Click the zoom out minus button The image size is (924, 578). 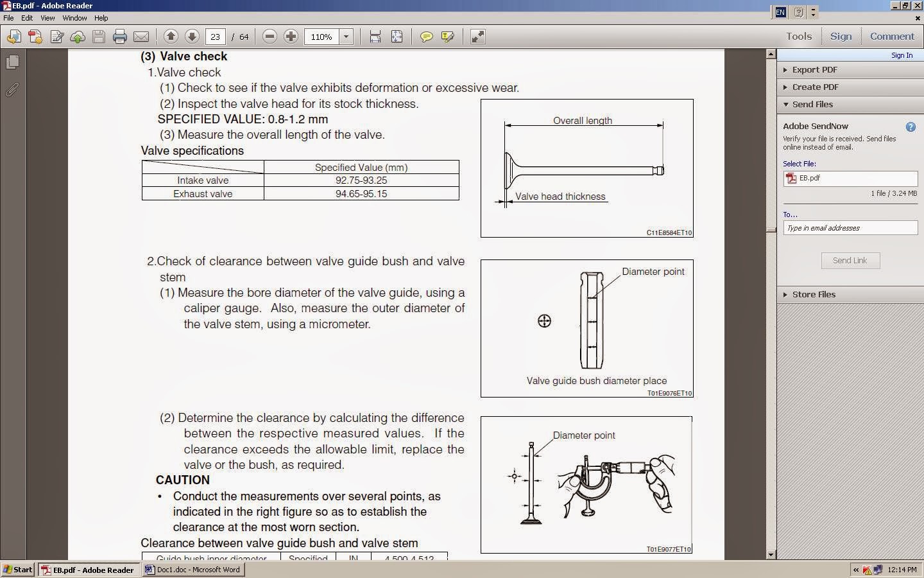[270, 37]
